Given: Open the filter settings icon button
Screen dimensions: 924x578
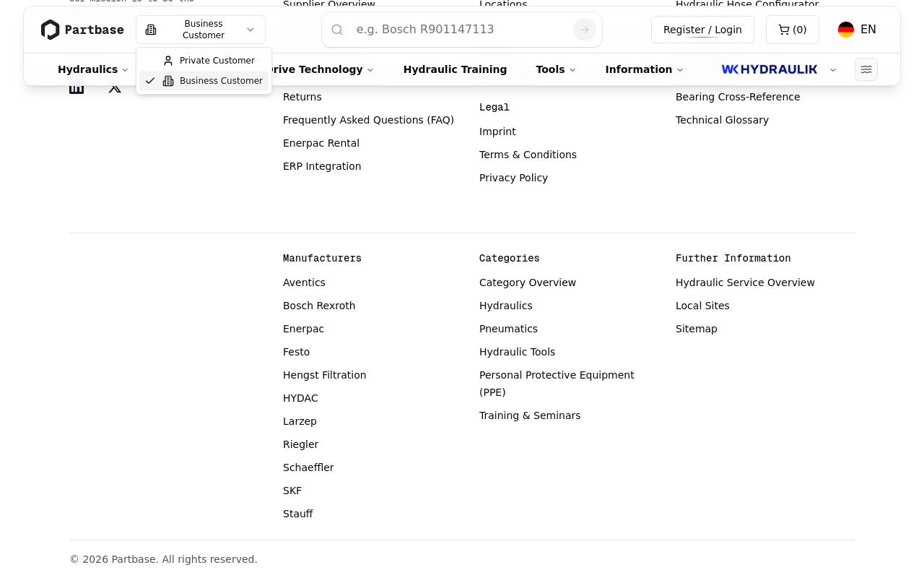Looking at the screenshot, I should pos(866,69).
